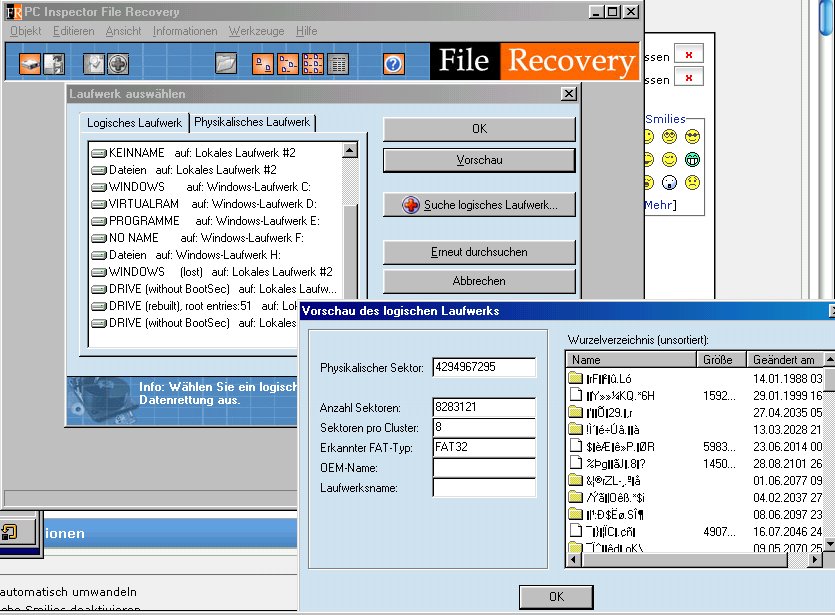Click the Anzahl Sektoren field
835x615 pixels.
click(x=484, y=407)
